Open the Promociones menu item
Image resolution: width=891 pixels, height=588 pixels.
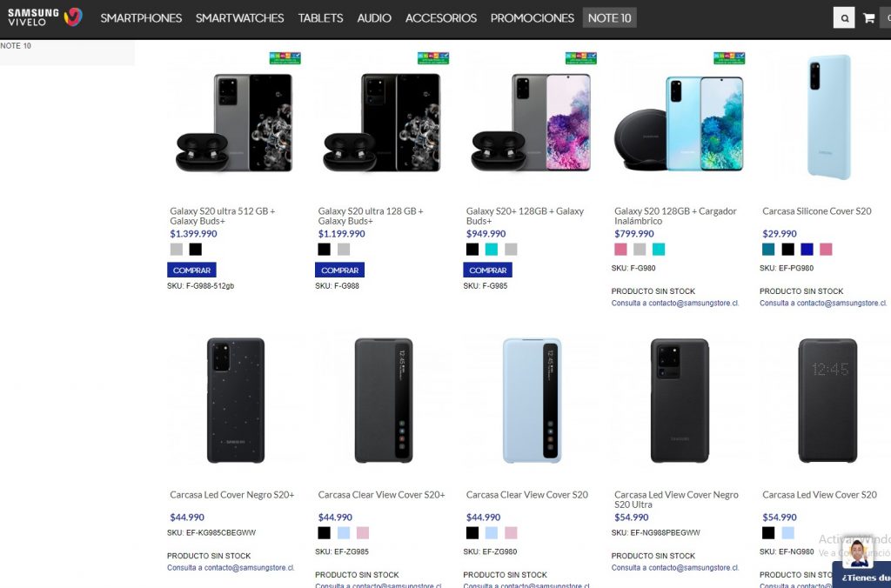point(533,17)
